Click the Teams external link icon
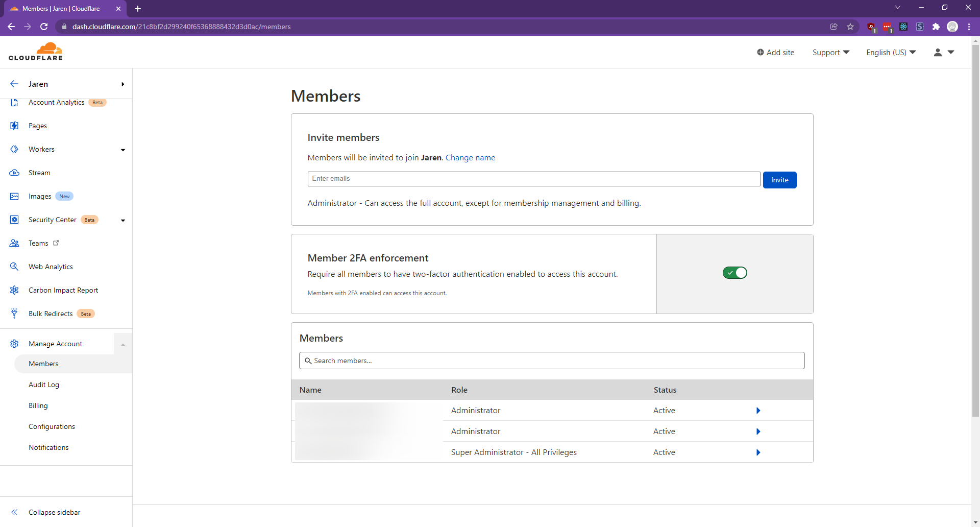 [x=56, y=243]
